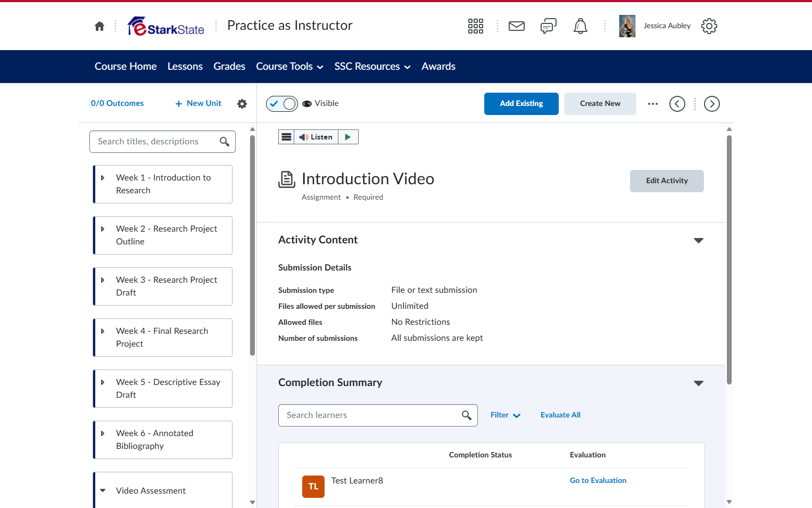Image resolution: width=812 pixels, height=508 pixels.
Task: Click the Search learners input field
Action: coord(378,415)
